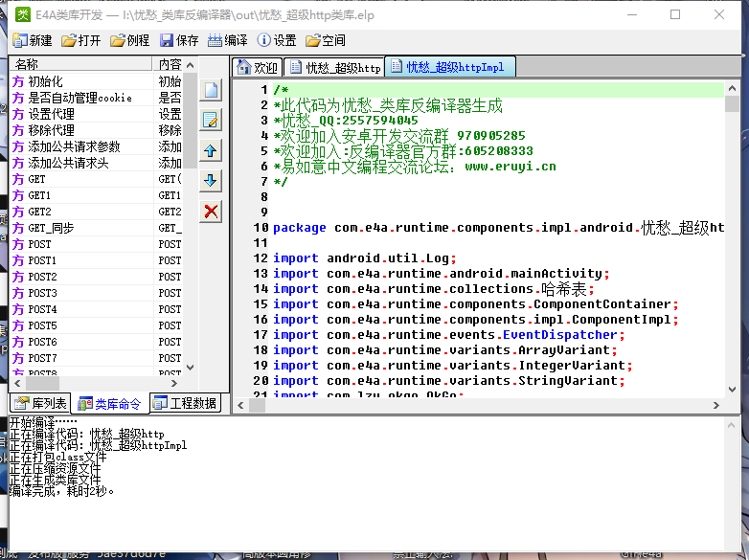Click method list scroll-down arrow
This screenshot has height=560, width=749.
(190, 368)
